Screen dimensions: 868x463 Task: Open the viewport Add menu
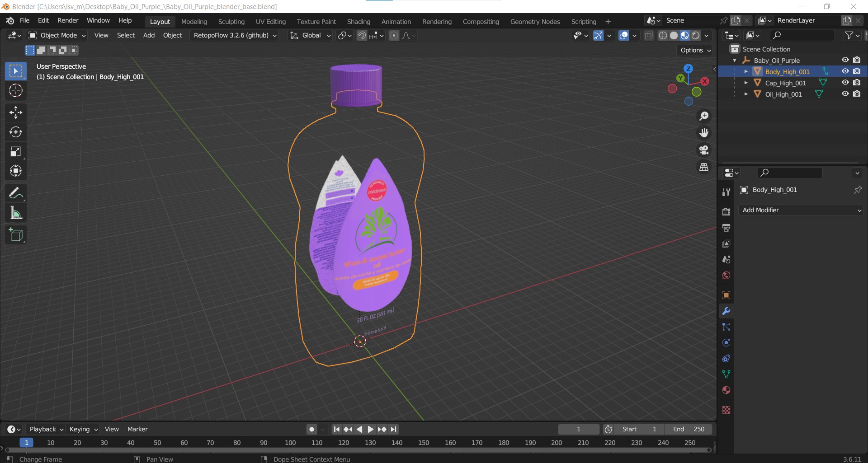point(149,35)
